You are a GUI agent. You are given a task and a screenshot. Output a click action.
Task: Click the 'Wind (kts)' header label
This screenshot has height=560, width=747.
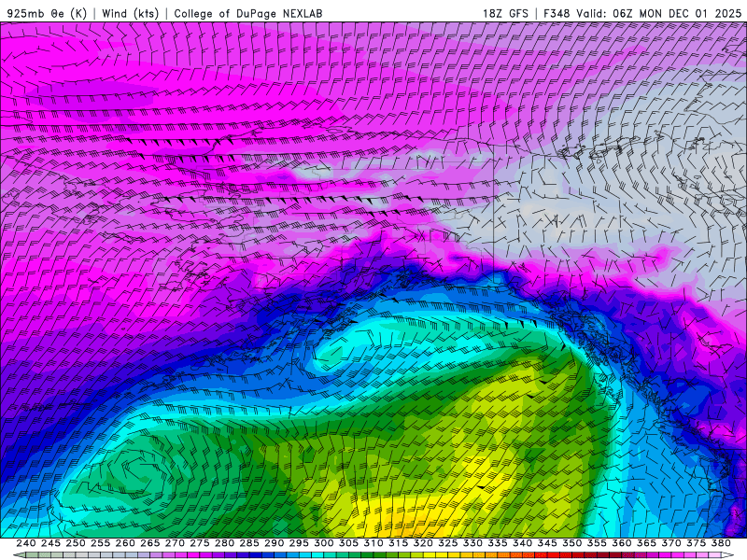[130, 13]
